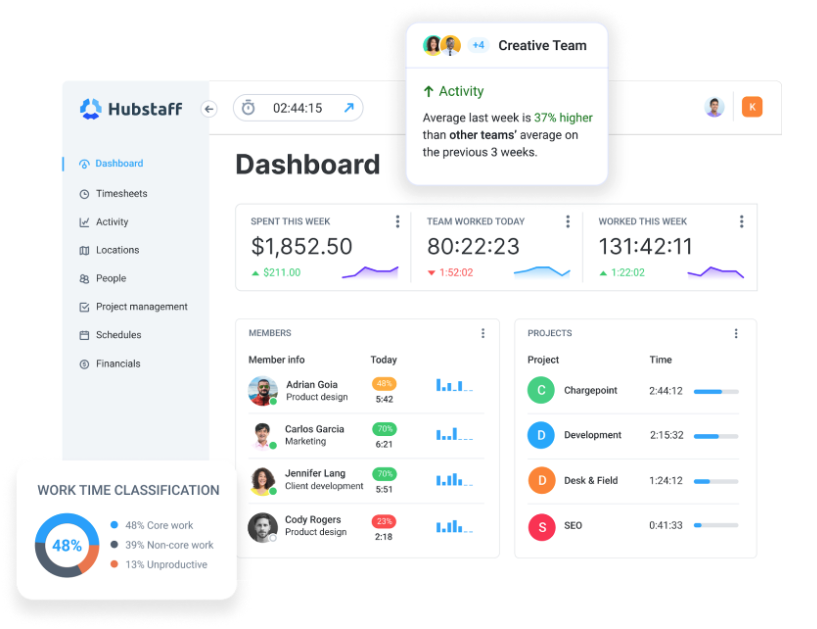Click the user profile photo in header

click(x=714, y=107)
